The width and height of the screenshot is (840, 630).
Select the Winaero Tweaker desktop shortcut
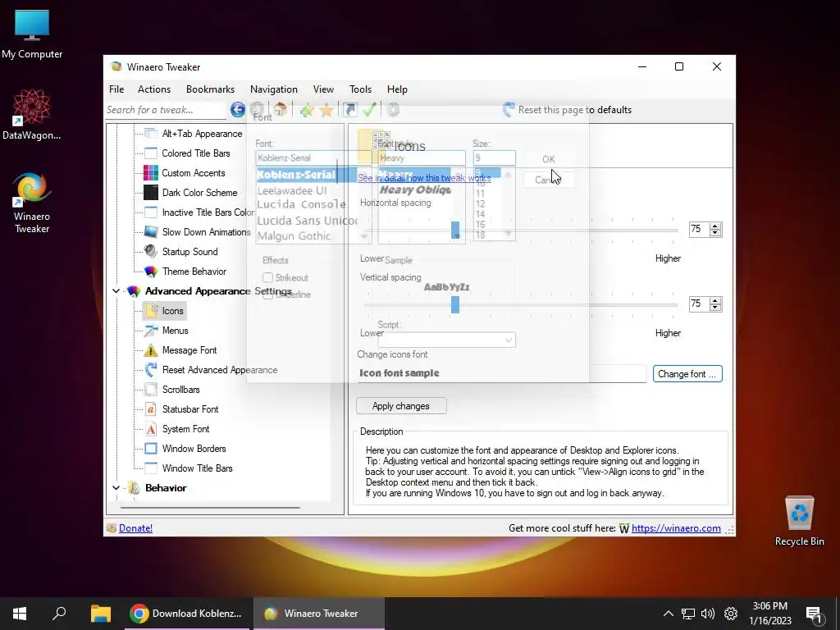tap(32, 203)
